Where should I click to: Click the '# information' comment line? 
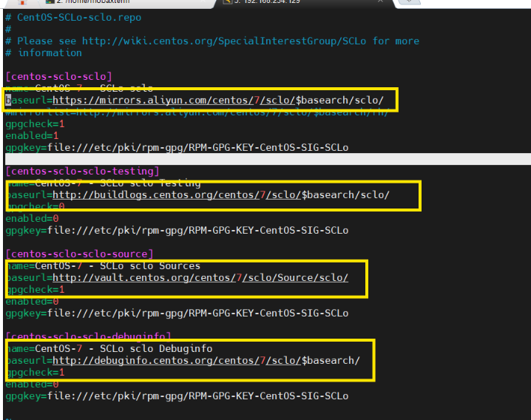pos(44,52)
